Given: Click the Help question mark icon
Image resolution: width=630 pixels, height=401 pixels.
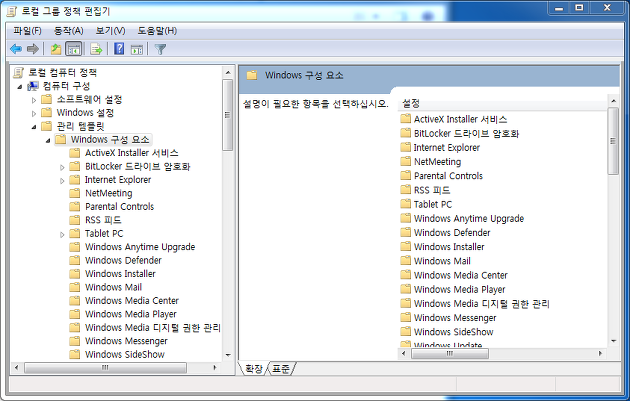Looking at the screenshot, I should pyautogui.click(x=119, y=49).
